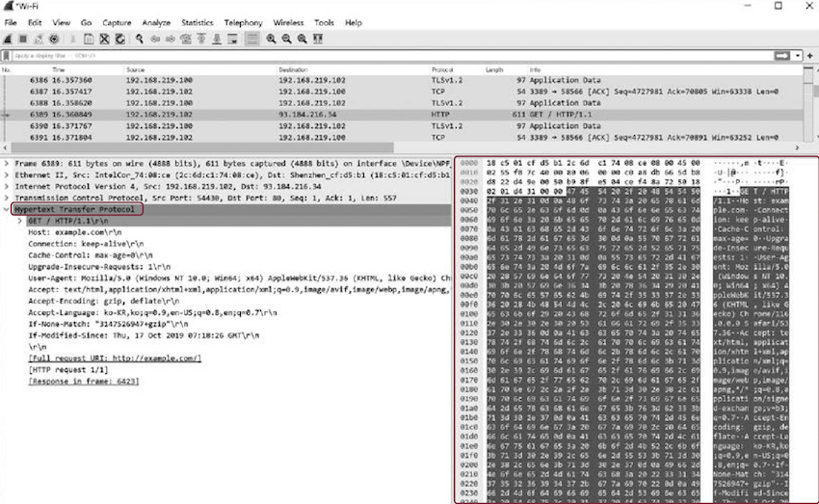Click the packet list horizontal scrollbar thumb
The width and height of the screenshot is (819, 504).
[201, 147]
